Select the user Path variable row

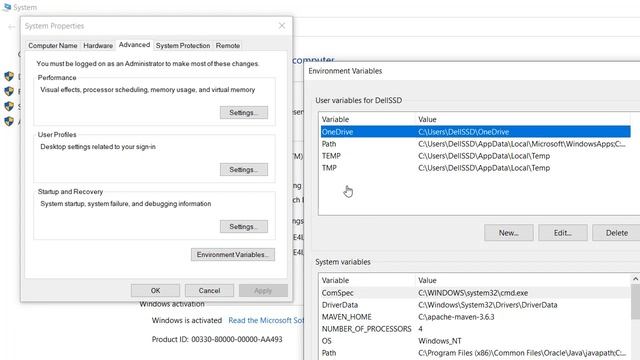pos(476,144)
